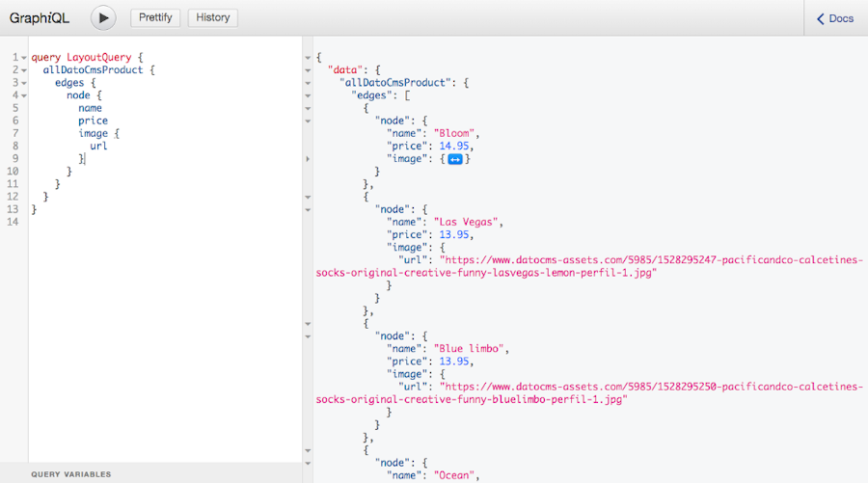Open the Docs explorer
The image size is (868, 483).
(834, 18)
